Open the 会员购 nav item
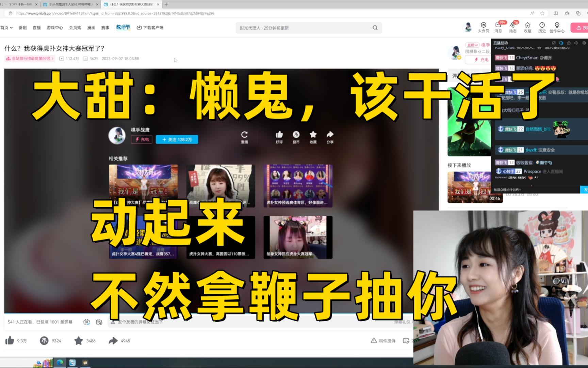 75,28
